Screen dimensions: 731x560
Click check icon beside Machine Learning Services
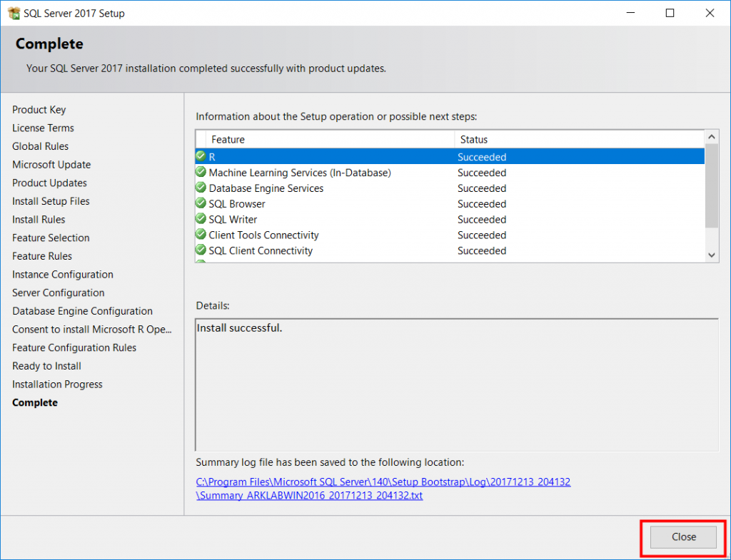[201, 172]
